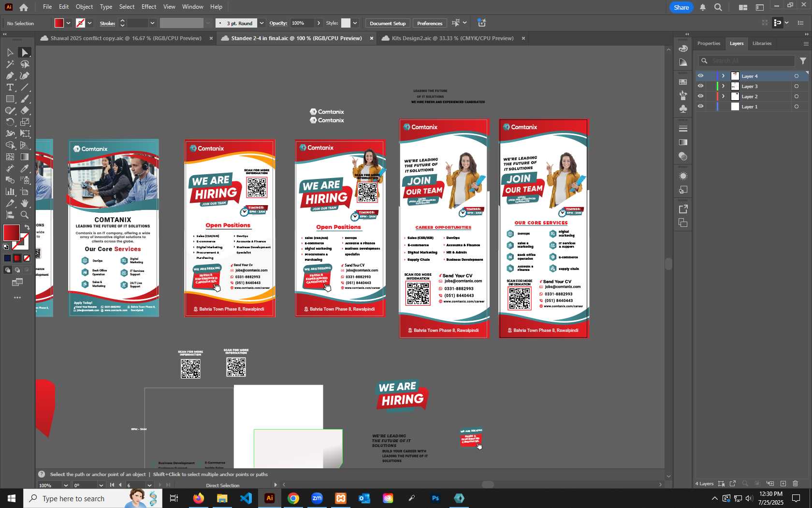Select the Gradient tool in toolbar

25,157
